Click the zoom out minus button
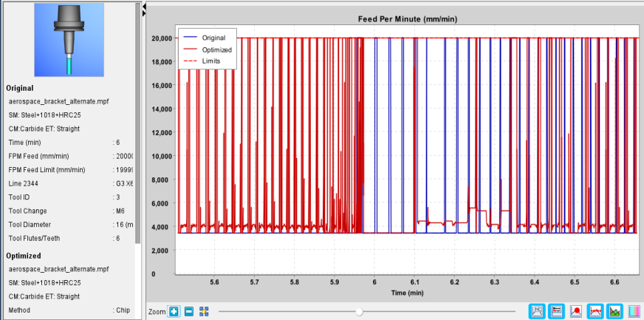The height and width of the screenshot is (320, 644). (x=188, y=311)
